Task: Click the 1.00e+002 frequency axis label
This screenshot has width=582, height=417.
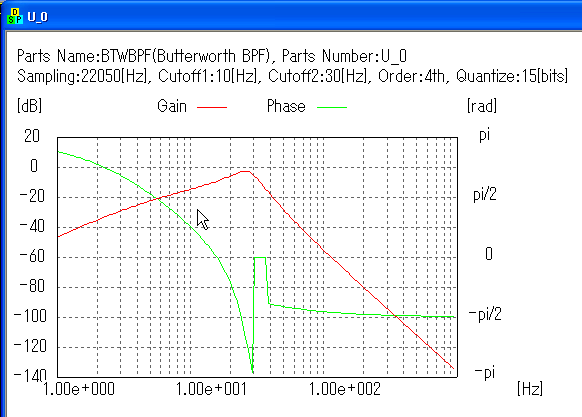Action: 345,389
